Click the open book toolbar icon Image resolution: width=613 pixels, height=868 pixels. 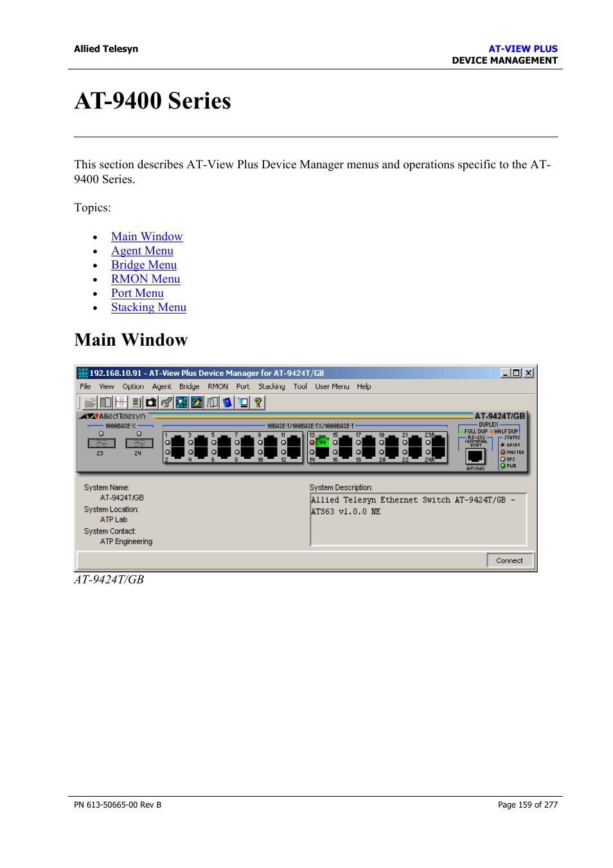(105, 402)
